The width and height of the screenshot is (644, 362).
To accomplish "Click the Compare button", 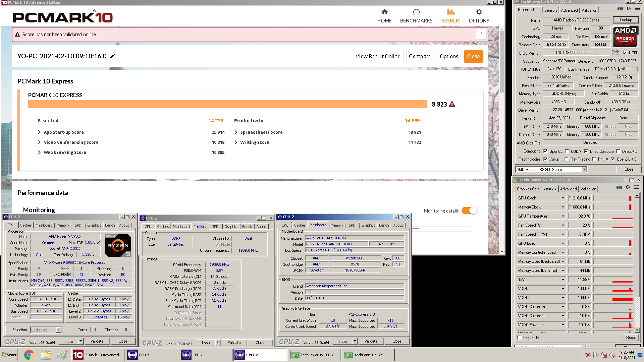I will [420, 56].
